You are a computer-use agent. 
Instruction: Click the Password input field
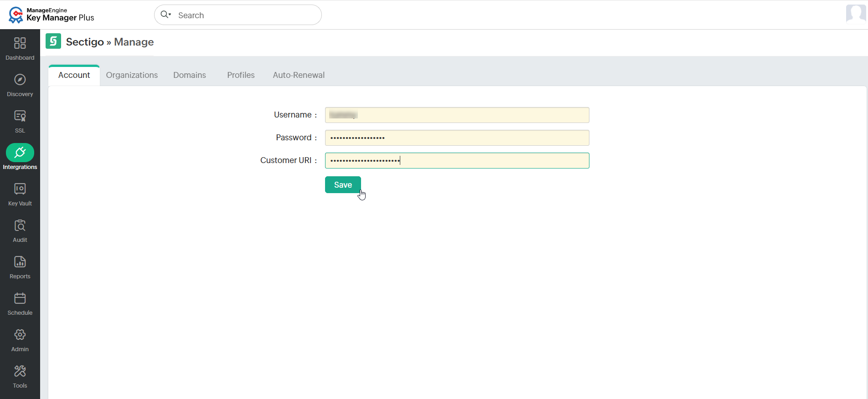point(457,138)
